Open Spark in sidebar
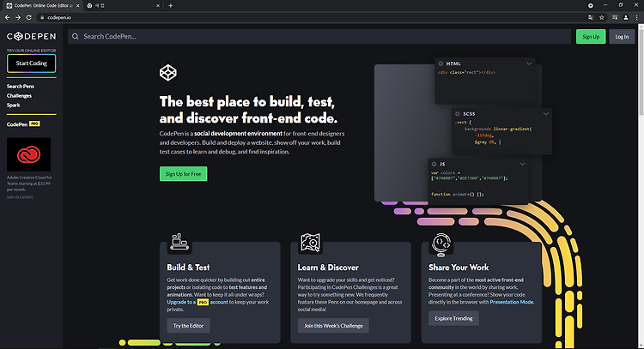This screenshot has width=644, height=349. pyautogui.click(x=13, y=105)
